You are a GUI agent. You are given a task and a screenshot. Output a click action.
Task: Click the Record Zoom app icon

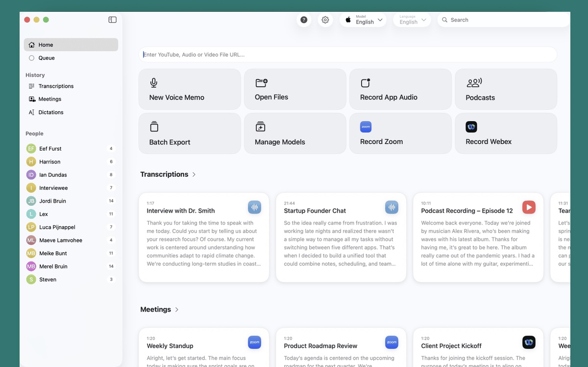coord(366,127)
